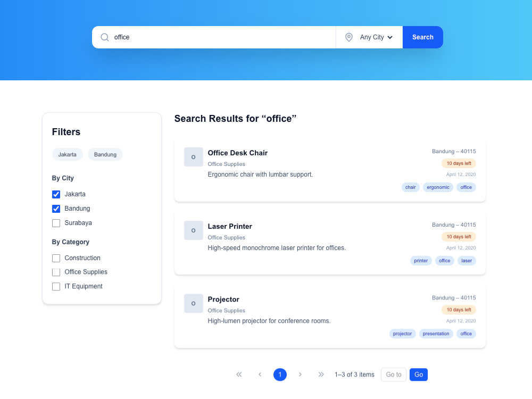
Task: Uncheck the Jakarta city checkbox
Action: [56, 194]
